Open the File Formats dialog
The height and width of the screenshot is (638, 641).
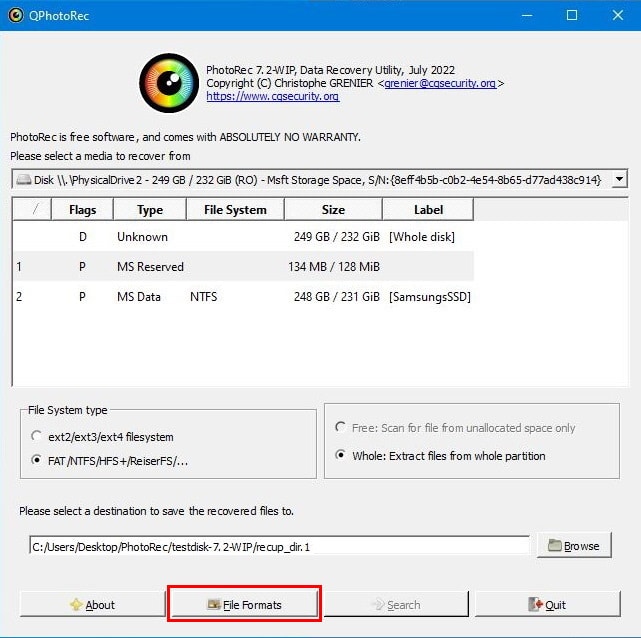point(244,605)
